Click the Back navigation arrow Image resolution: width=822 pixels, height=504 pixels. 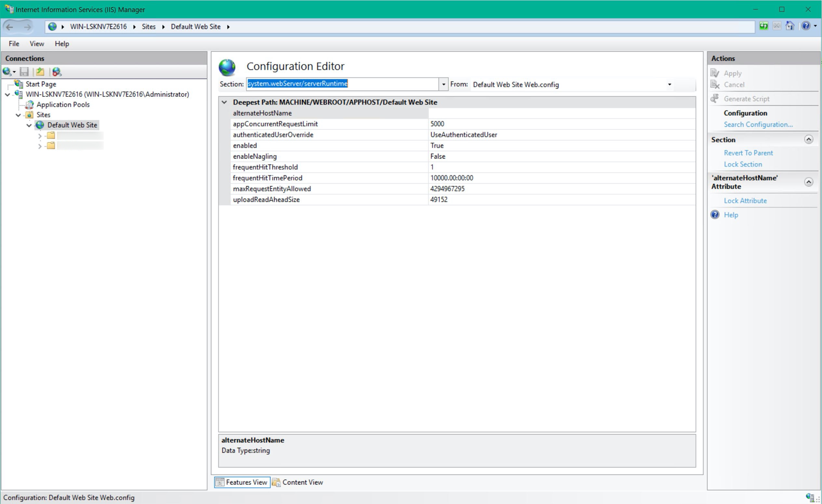point(10,27)
